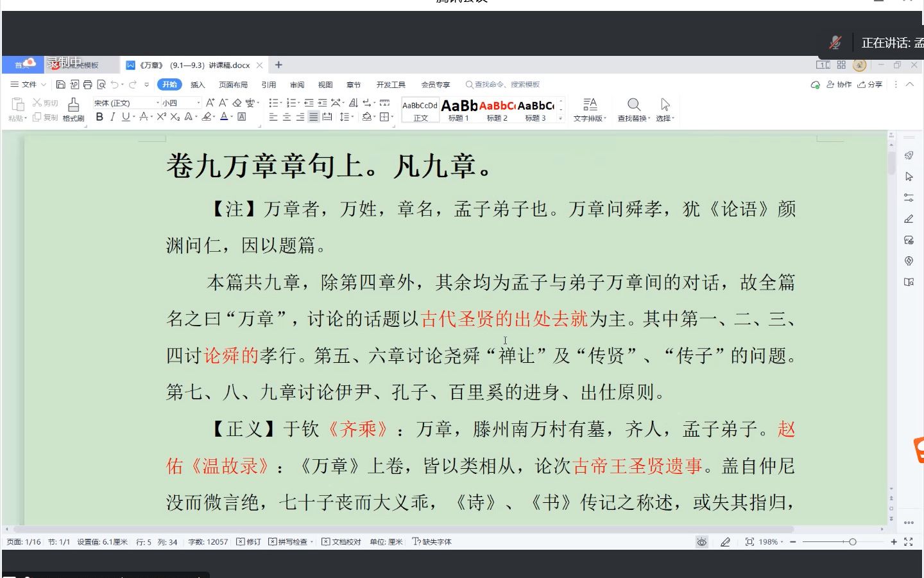Viewport: 924px width, 578px height.
Task: Click the 剪切 cut icon
Action: (x=45, y=103)
